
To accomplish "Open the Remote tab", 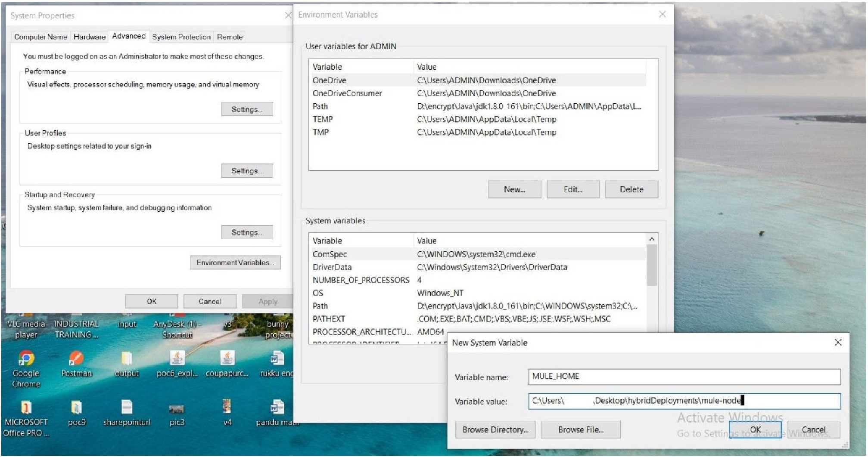I will pyautogui.click(x=230, y=37).
